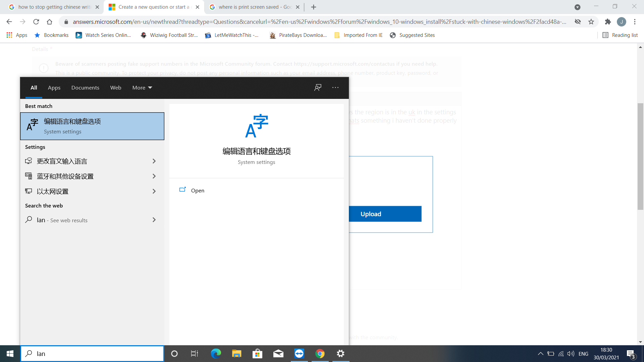Click the Windows Search magnifier icon
644x362 pixels.
(29, 353)
